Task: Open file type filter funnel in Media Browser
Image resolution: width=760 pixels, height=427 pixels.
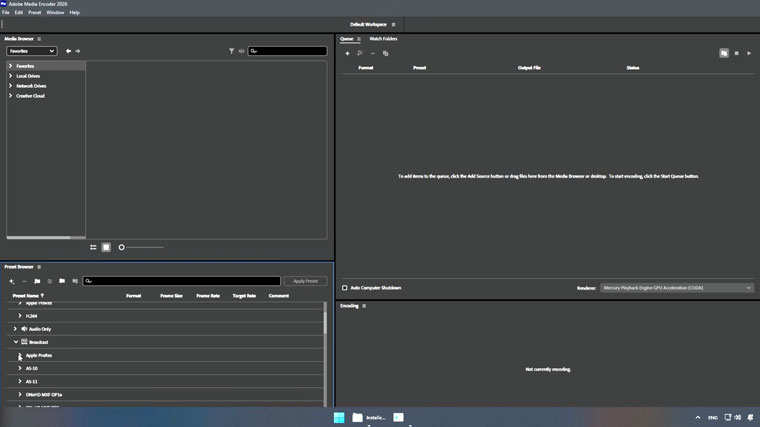Action: pos(231,51)
